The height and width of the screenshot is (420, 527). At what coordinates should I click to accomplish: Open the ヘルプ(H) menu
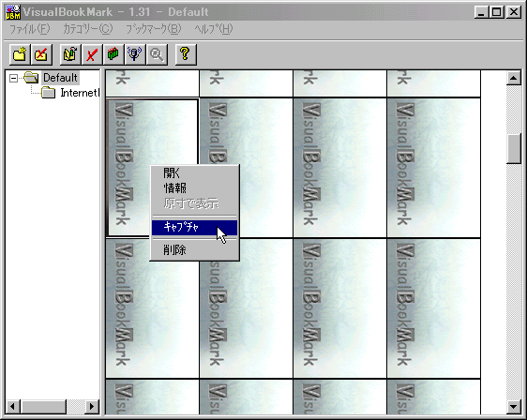(x=214, y=29)
